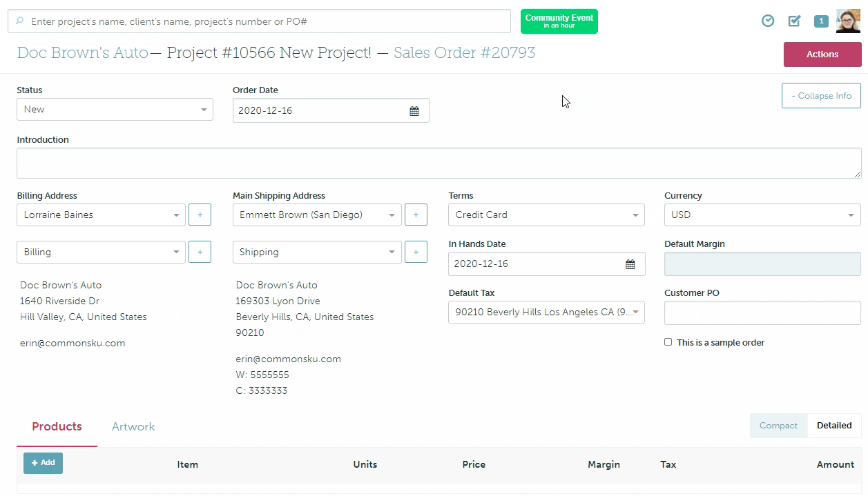The width and height of the screenshot is (868, 496).
Task: Open the In Hands Date calendar icon
Action: coord(630,264)
